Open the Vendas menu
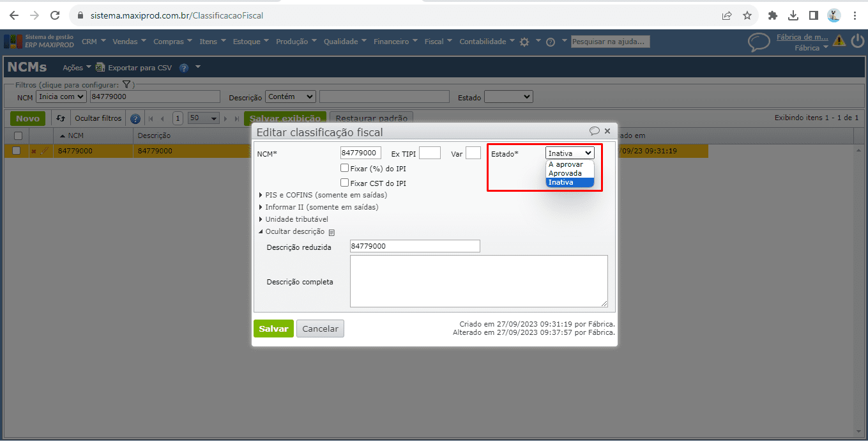This screenshot has height=441, width=868. [x=130, y=42]
